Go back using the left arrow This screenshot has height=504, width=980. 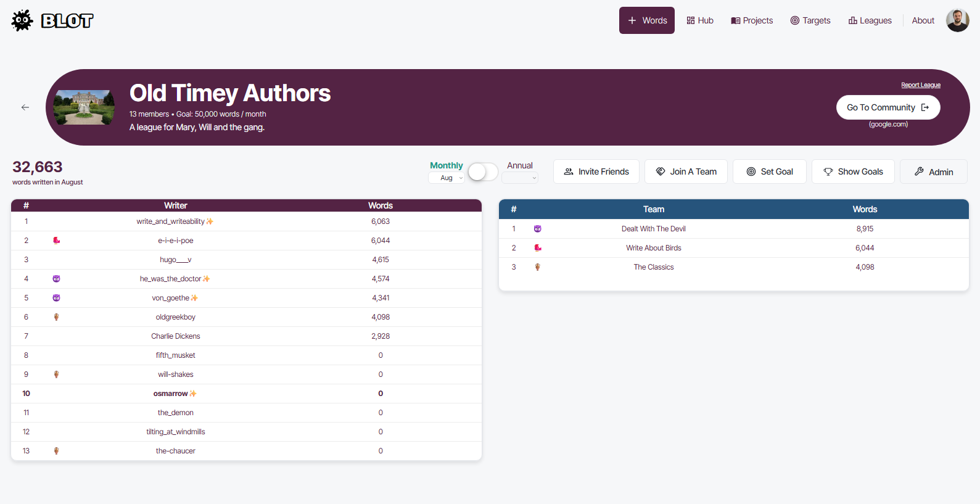pos(25,107)
